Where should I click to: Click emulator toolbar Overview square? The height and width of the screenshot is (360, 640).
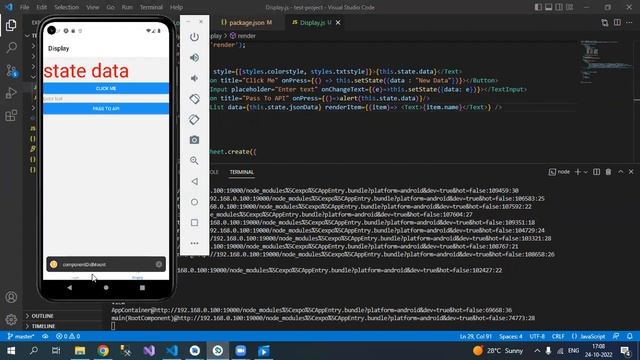pos(194,222)
